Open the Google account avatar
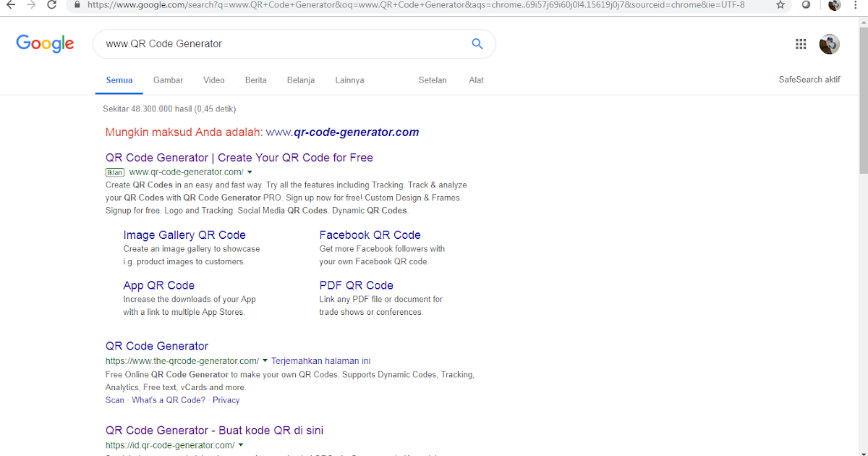This screenshot has height=456, width=868. pyautogui.click(x=830, y=44)
